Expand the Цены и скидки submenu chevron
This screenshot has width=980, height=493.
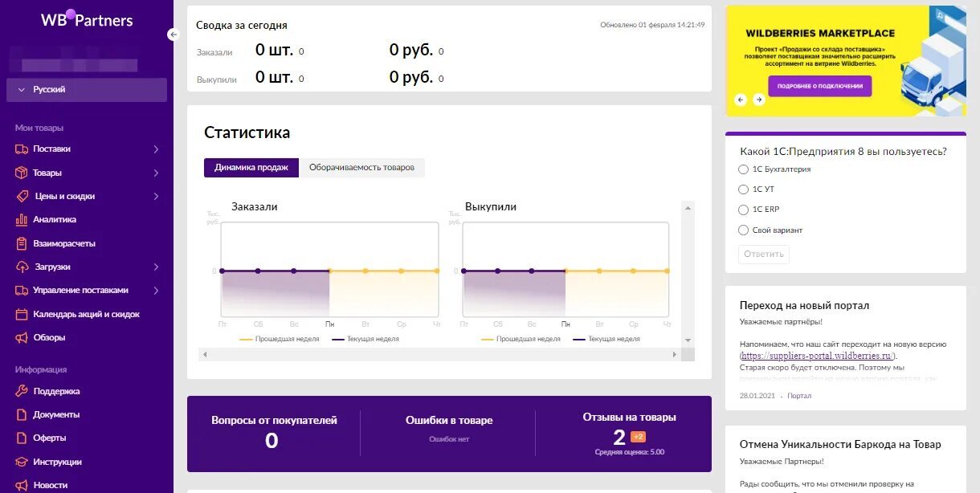[x=156, y=196]
